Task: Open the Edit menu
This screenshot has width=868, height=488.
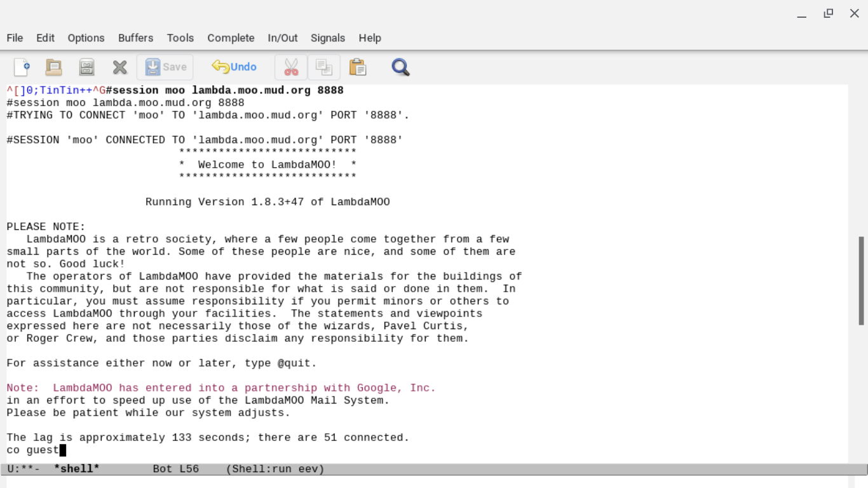Action: tap(45, 38)
